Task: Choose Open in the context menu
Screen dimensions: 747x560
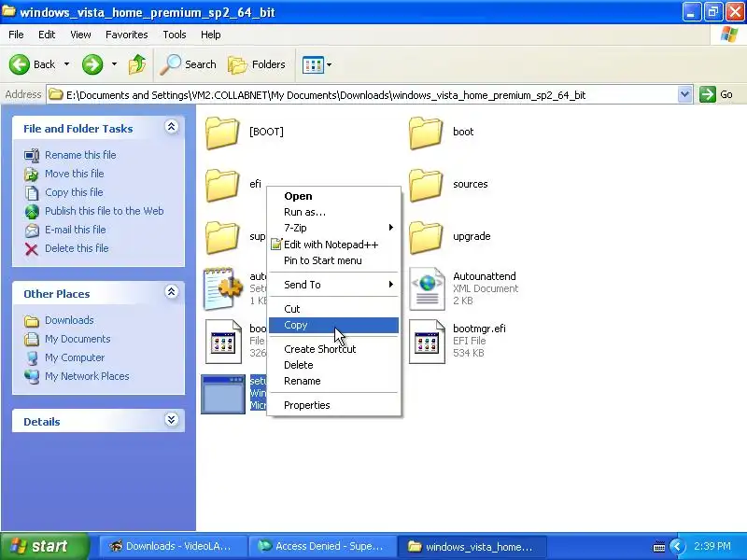Action: 333,196
